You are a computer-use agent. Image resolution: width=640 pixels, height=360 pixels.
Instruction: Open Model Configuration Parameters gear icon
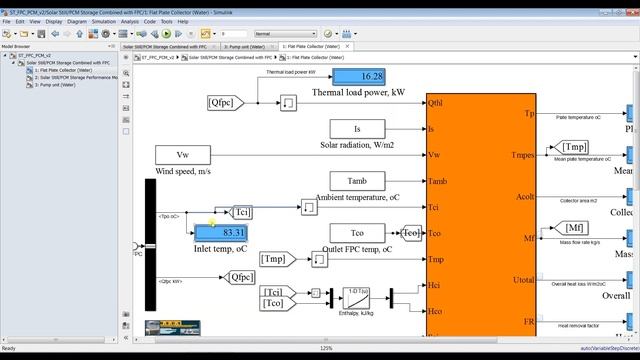point(106,34)
